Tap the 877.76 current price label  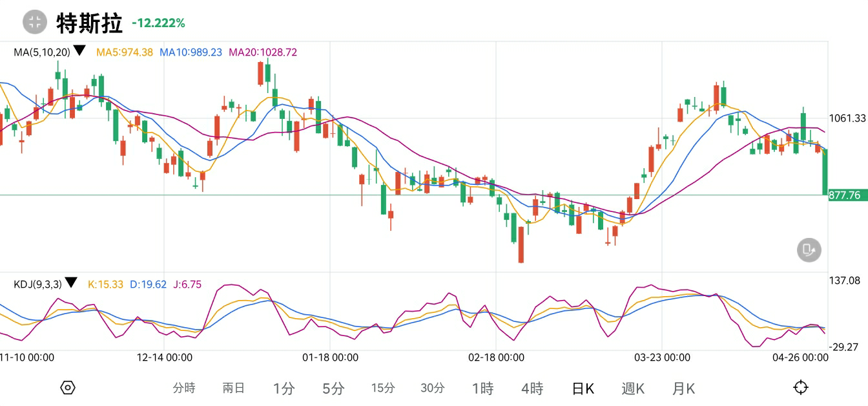(x=847, y=195)
